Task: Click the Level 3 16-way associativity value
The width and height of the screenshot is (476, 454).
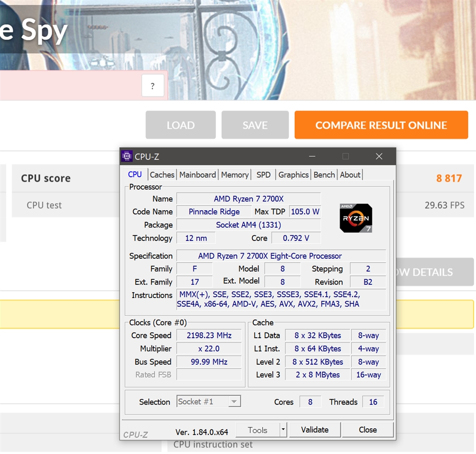Action: [x=369, y=374]
